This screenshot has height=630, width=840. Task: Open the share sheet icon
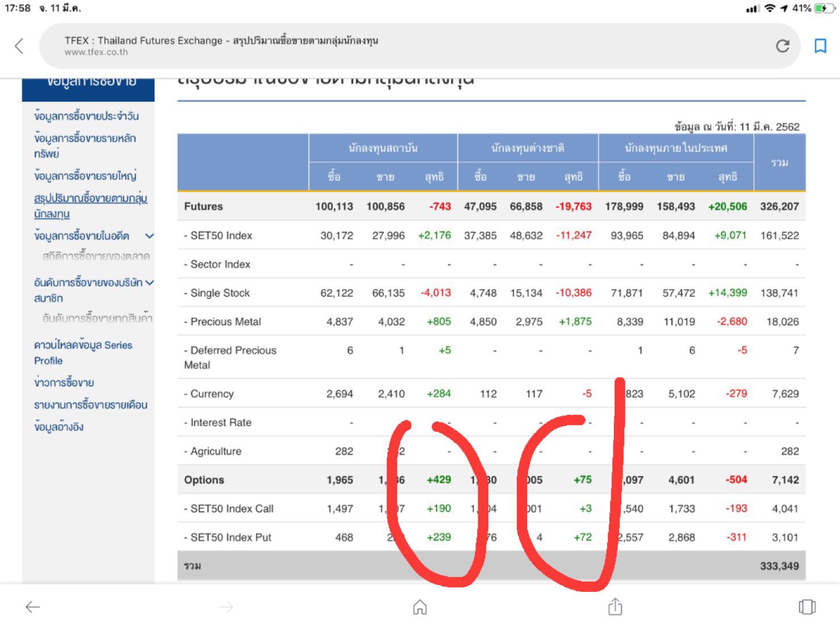615,607
